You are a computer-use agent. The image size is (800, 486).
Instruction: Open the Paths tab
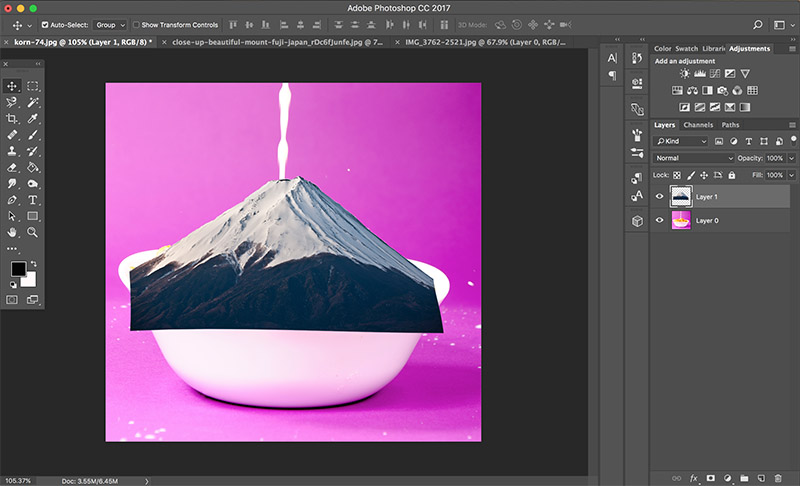[730, 125]
